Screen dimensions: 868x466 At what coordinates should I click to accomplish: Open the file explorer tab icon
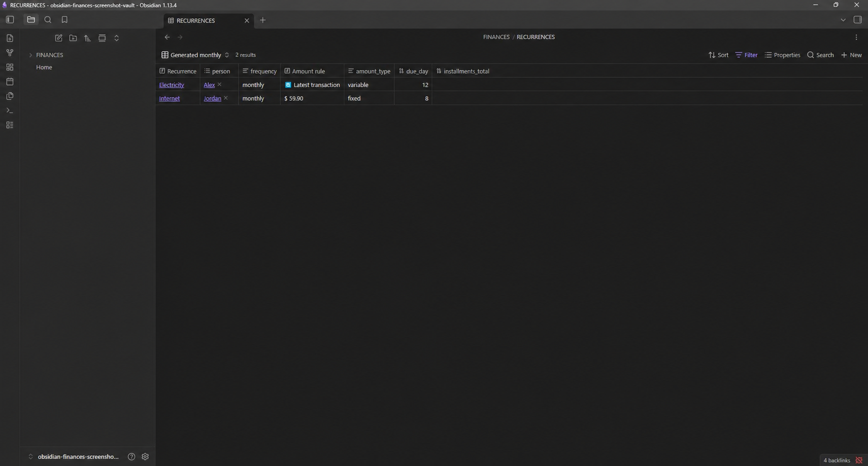(x=31, y=20)
